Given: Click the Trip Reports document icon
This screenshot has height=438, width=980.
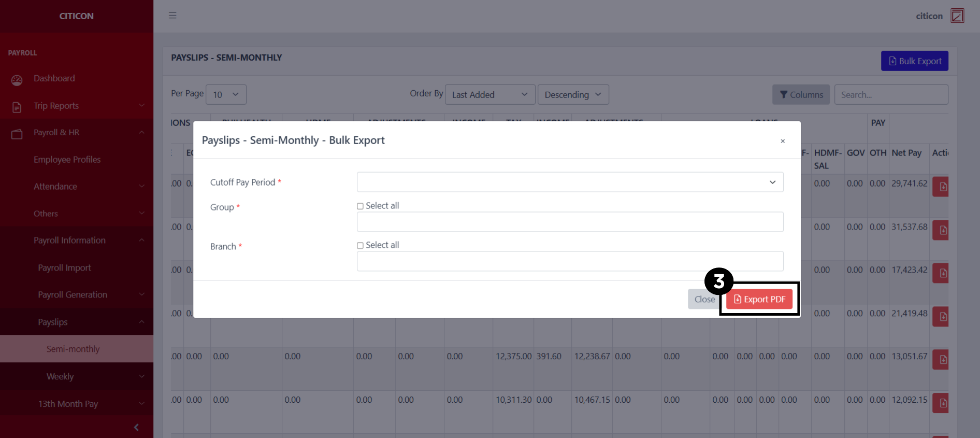Looking at the screenshot, I should tap(17, 107).
